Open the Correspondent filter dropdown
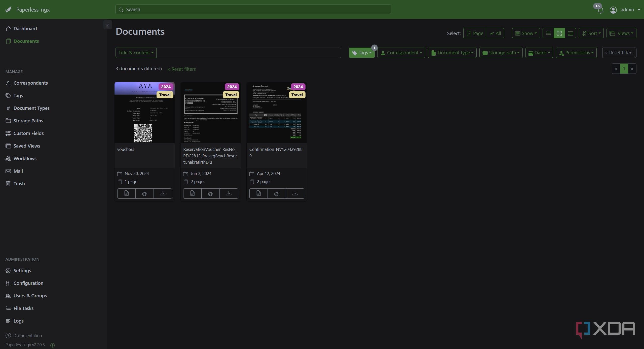 tap(401, 53)
